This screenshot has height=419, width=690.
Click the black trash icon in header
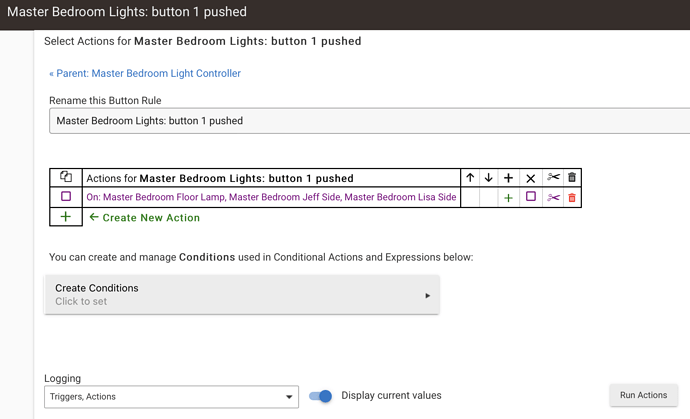[572, 178]
